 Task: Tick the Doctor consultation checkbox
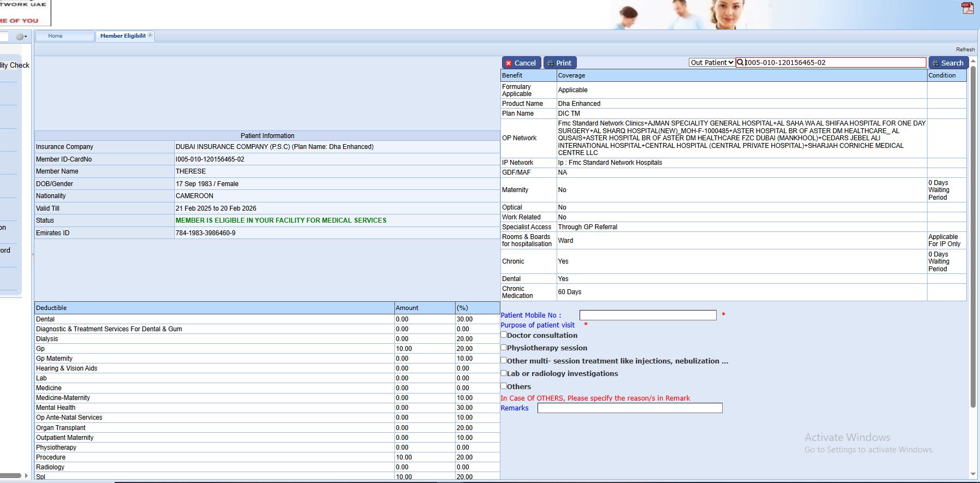click(504, 335)
